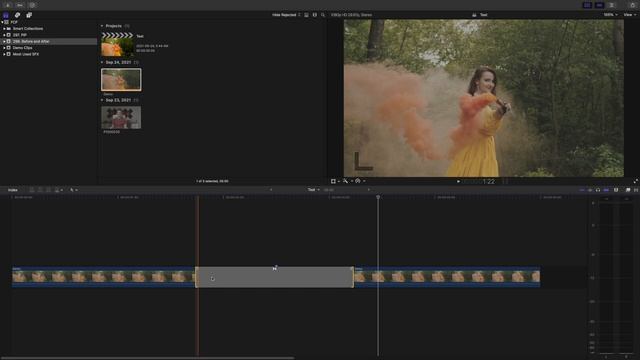Open the Select tool arrow dropdown
This screenshot has height=360, width=640.
pos(73,190)
